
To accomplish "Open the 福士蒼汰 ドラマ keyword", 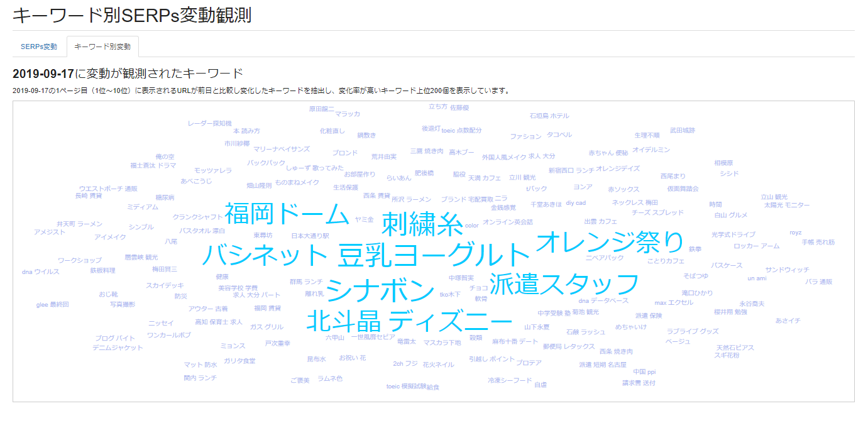I will tap(153, 165).
